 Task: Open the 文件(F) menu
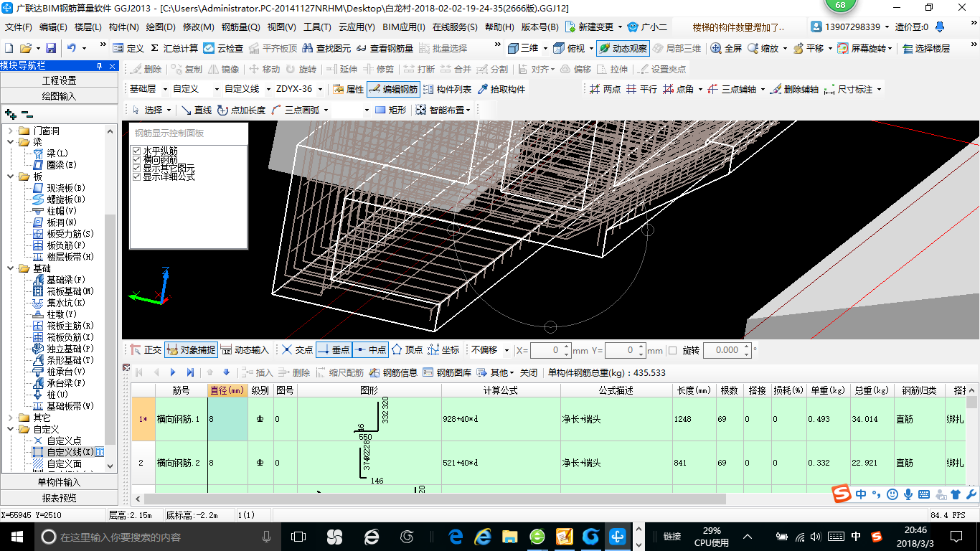[x=19, y=27]
